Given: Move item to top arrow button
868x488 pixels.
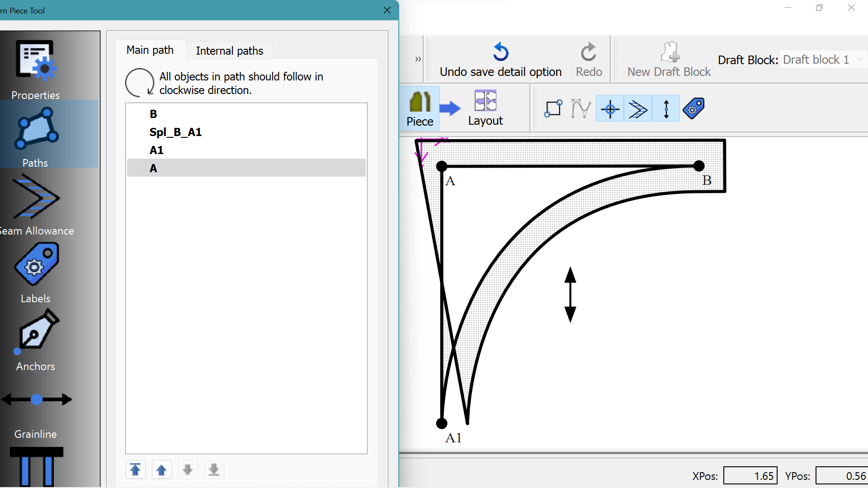Looking at the screenshot, I should pyautogui.click(x=135, y=470).
